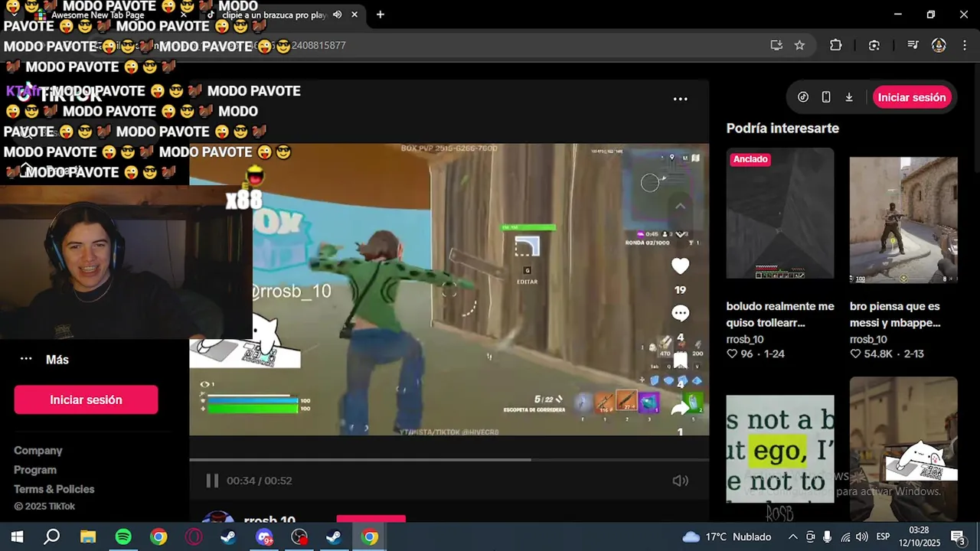
Task: Open the Terms & Policies footer link
Action: tap(54, 489)
